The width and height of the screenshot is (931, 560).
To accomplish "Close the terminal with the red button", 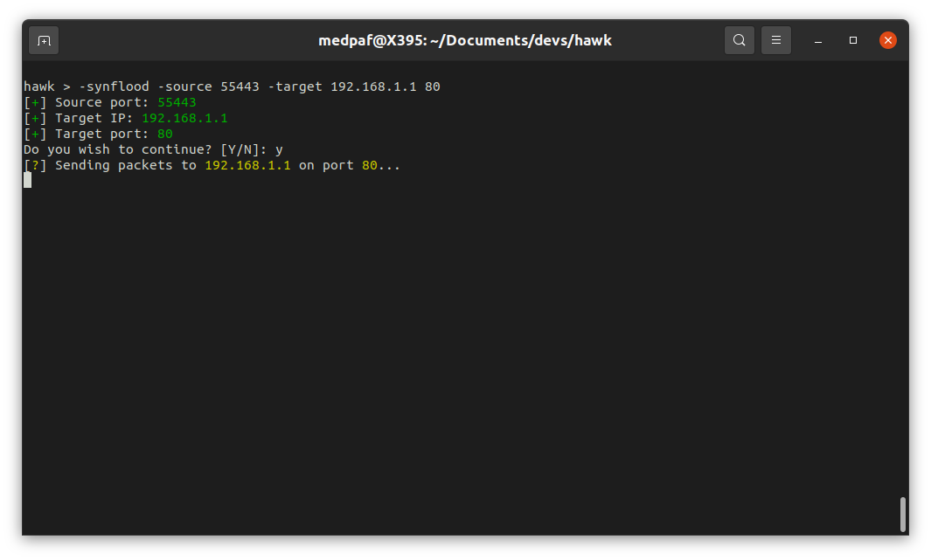I will [x=887, y=40].
